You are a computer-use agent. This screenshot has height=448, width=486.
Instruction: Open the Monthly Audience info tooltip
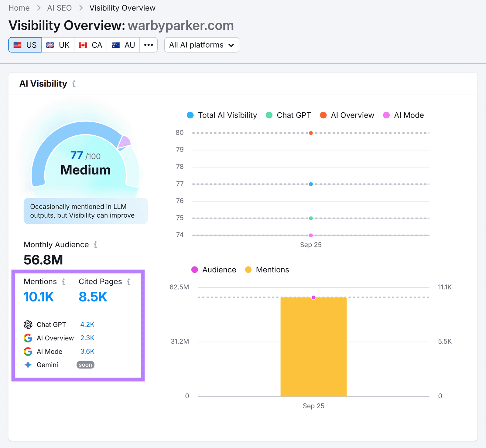pos(96,245)
